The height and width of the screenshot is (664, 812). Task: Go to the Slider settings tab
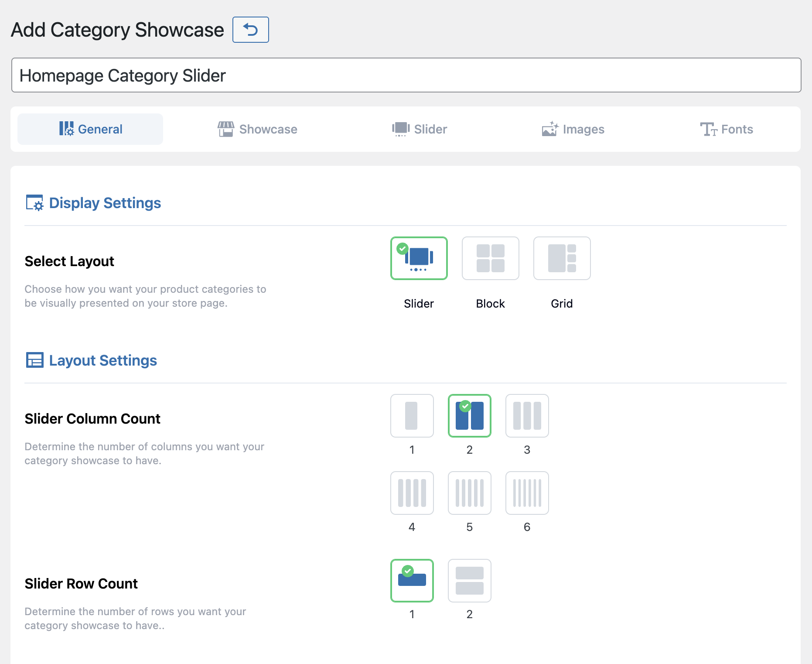[x=420, y=129]
